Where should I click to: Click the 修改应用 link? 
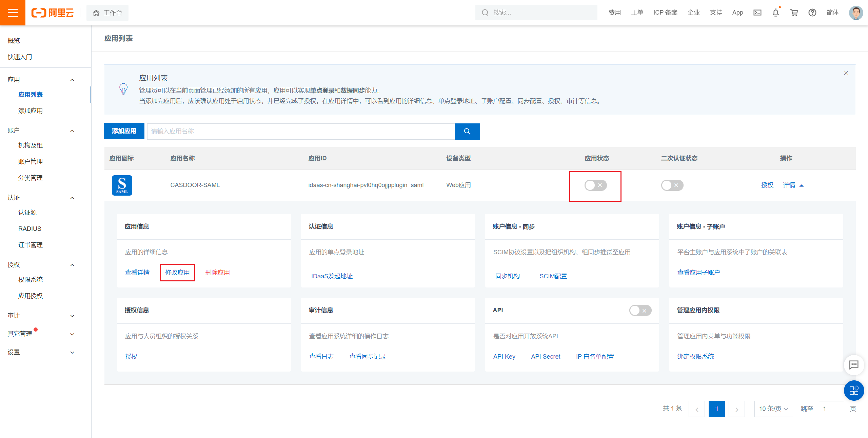177,272
